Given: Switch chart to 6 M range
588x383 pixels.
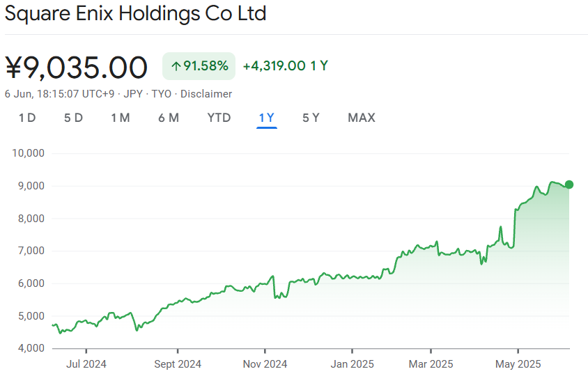Looking at the screenshot, I should point(169,118).
